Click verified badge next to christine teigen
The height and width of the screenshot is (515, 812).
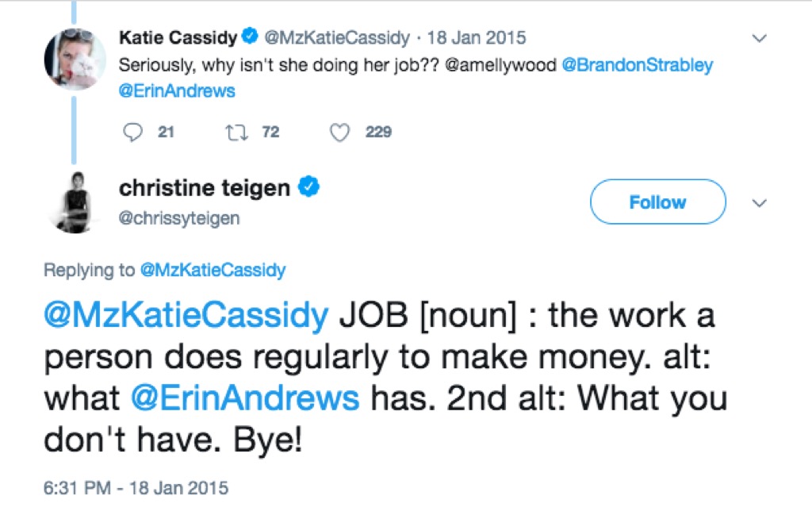[x=308, y=187]
